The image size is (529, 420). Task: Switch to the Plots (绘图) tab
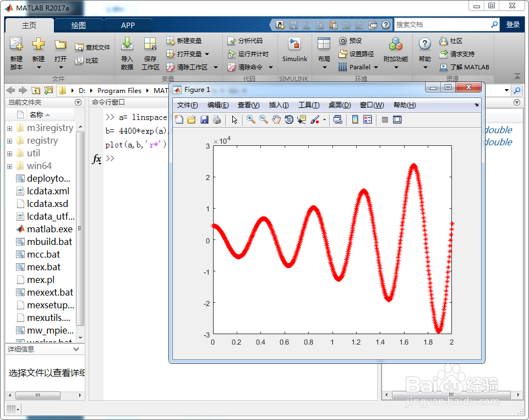[78, 25]
